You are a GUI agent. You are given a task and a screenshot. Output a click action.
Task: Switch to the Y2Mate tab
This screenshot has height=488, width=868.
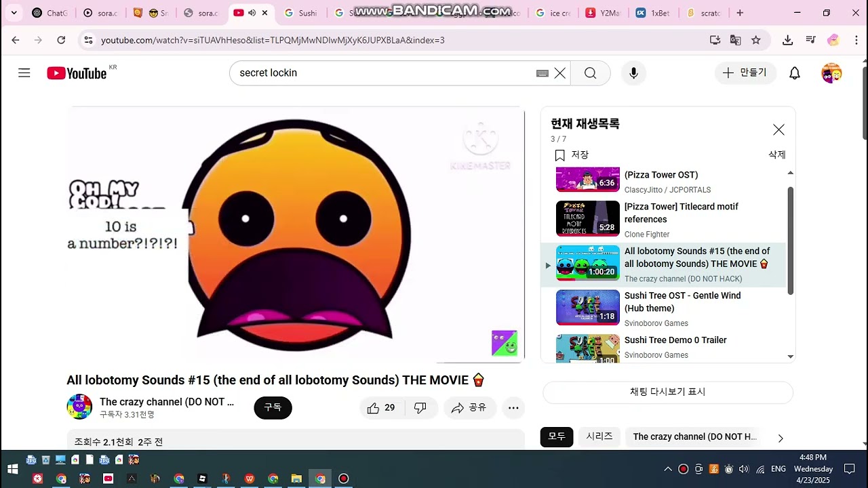coord(604,13)
